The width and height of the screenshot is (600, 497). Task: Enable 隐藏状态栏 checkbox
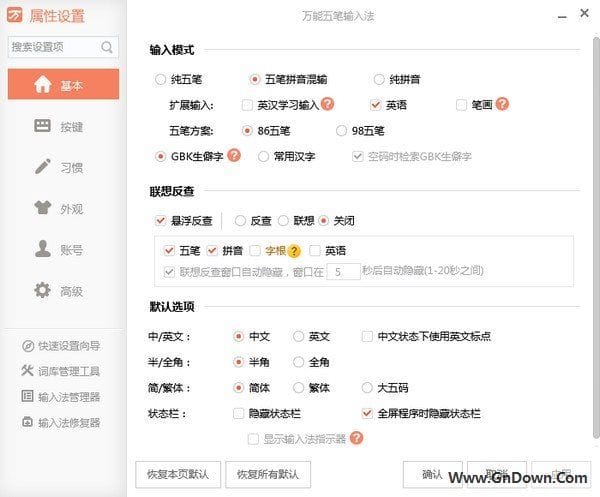click(238, 414)
